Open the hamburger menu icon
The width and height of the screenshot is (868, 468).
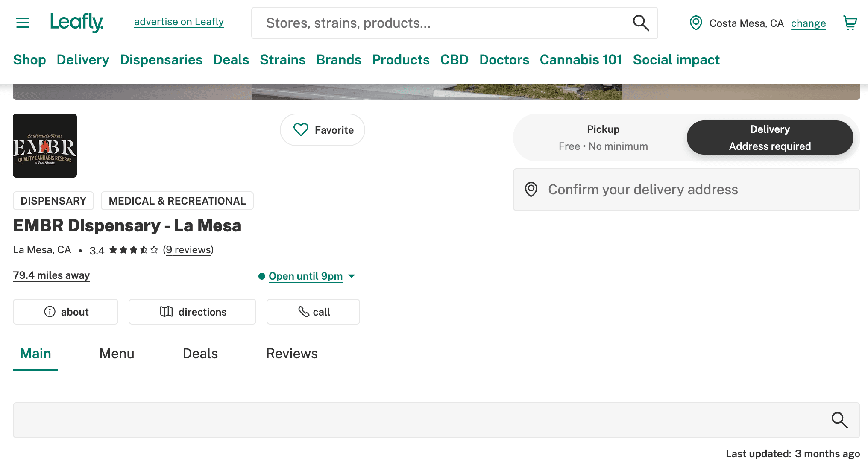(x=23, y=23)
